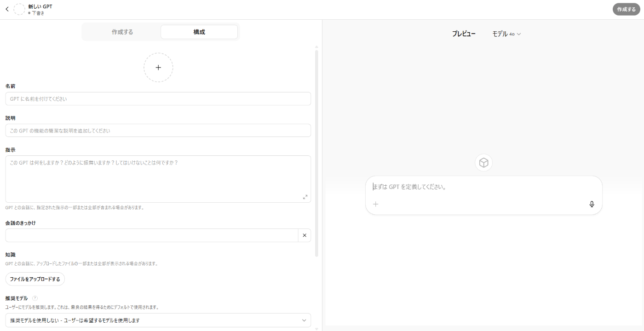Click the cube GPT icon in preview
The height and width of the screenshot is (331, 644).
(483, 163)
